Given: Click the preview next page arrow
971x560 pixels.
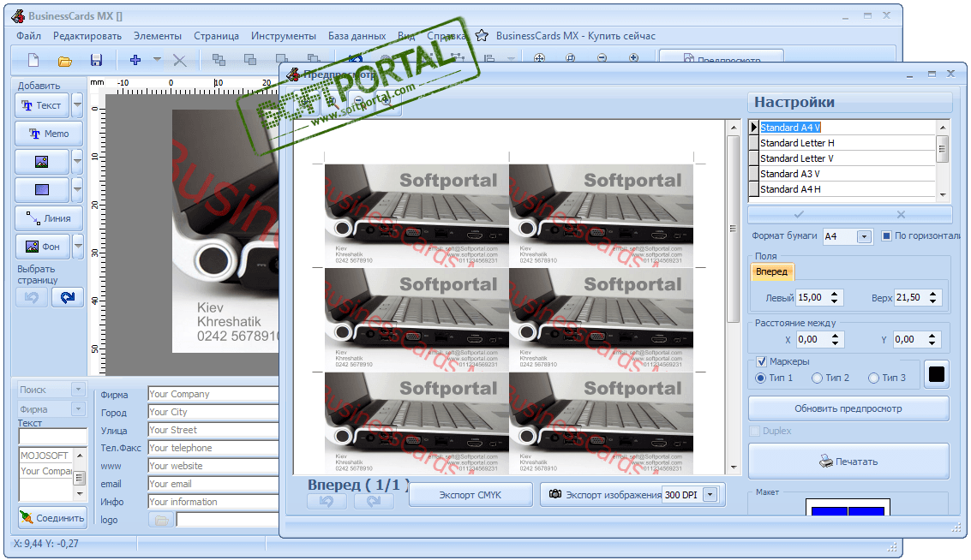Looking at the screenshot, I should point(374,501).
